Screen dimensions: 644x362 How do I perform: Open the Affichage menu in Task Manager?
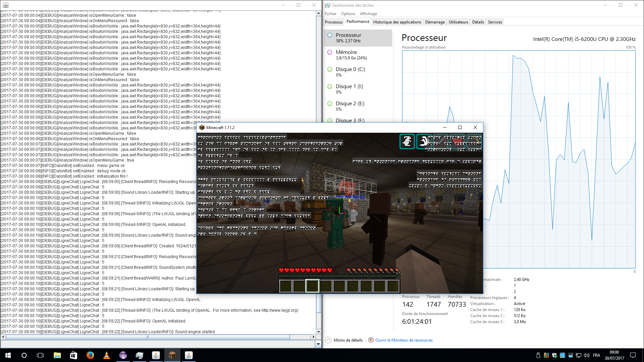(x=368, y=14)
